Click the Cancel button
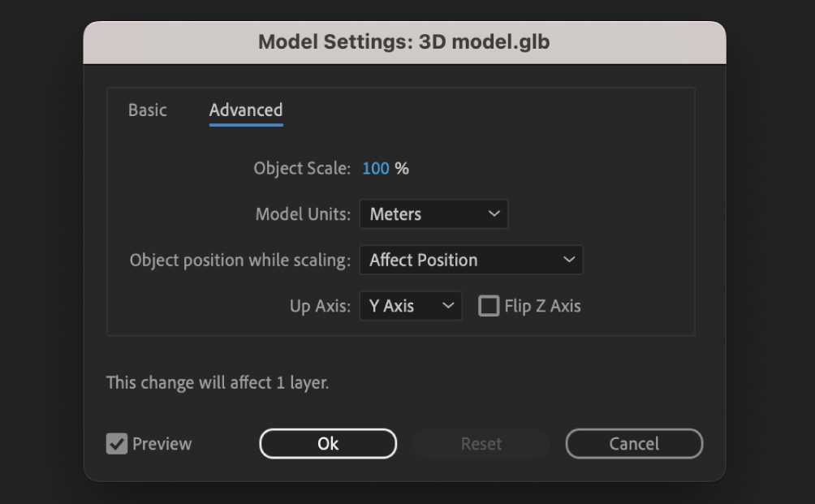Image resolution: width=815 pixels, height=504 pixels. 633,443
